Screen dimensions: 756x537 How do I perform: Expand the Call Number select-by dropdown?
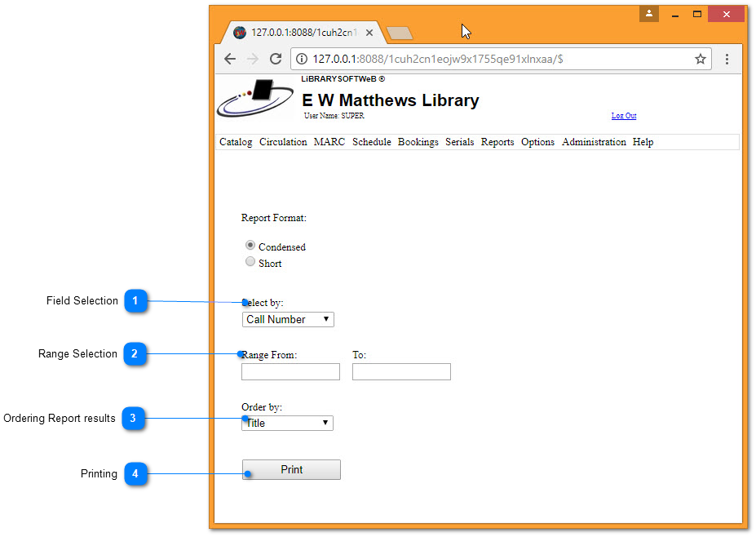click(288, 319)
